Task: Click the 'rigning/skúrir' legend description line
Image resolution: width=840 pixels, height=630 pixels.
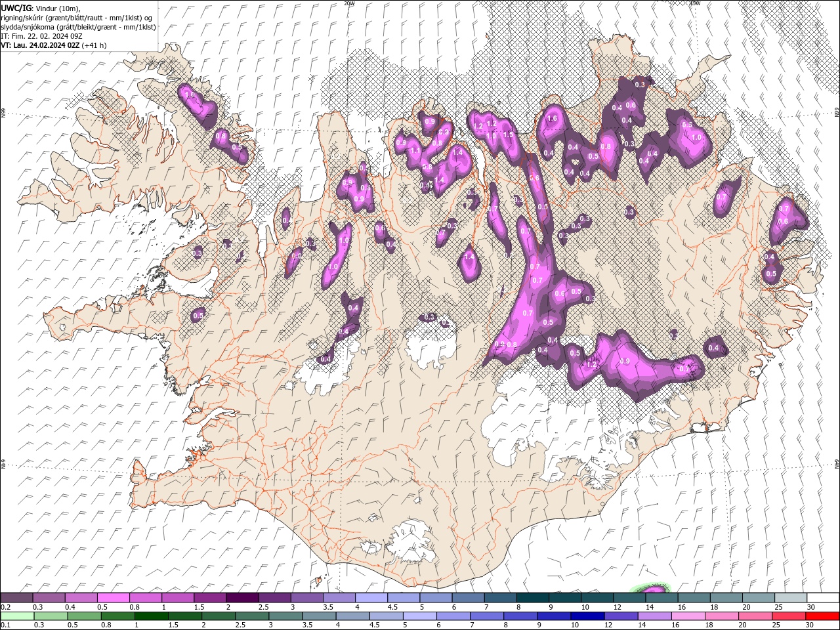Action: (x=77, y=18)
